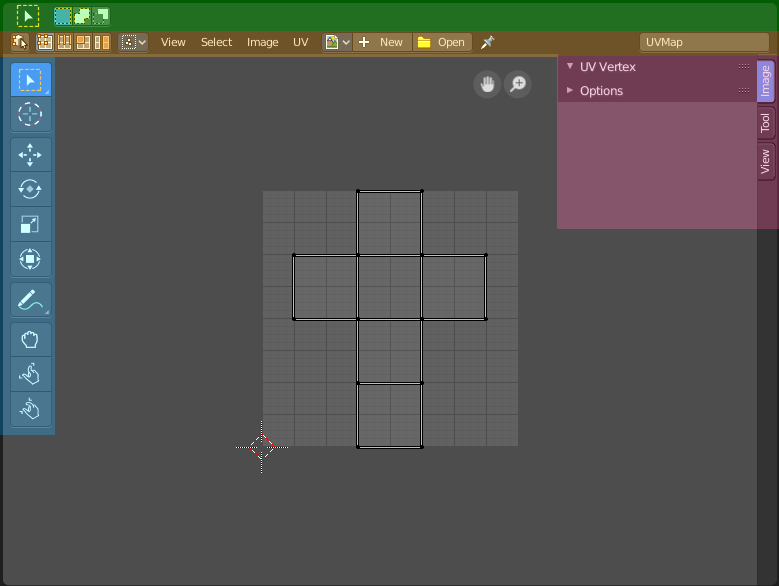Select the Scale tool
This screenshot has width=779, height=586.
coord(31,224)
